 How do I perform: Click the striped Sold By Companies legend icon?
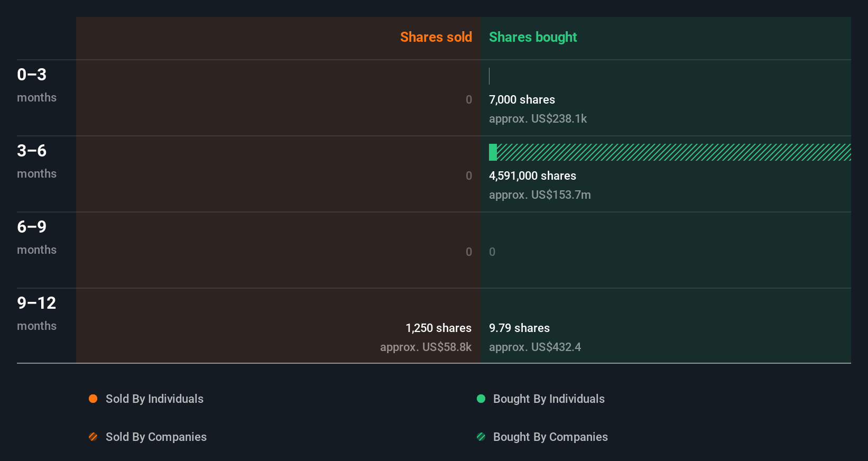click(x=93, y=437)
